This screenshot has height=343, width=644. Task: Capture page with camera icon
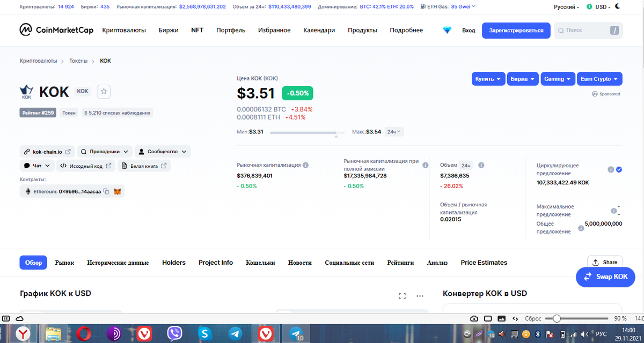(x=474, y=318)
